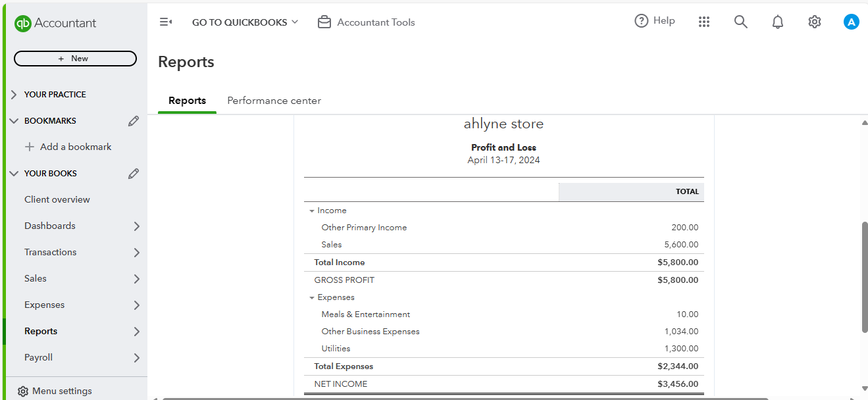Open the Help question mark icon
The height and width of the screenshot is (400, 868).
(x=641, y=21)
